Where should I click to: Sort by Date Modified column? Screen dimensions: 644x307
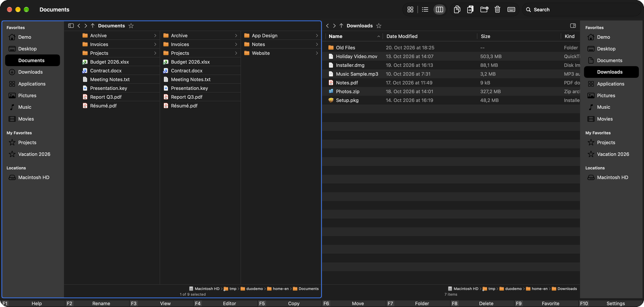pos(430,36)
